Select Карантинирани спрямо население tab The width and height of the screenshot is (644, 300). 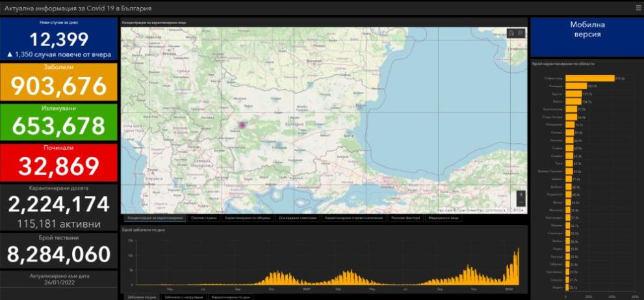click(354, 218)
